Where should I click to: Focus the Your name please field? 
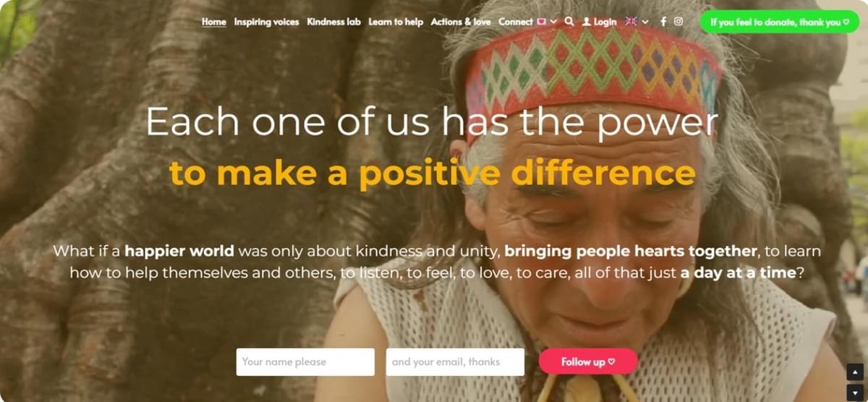tap(305, 362)
